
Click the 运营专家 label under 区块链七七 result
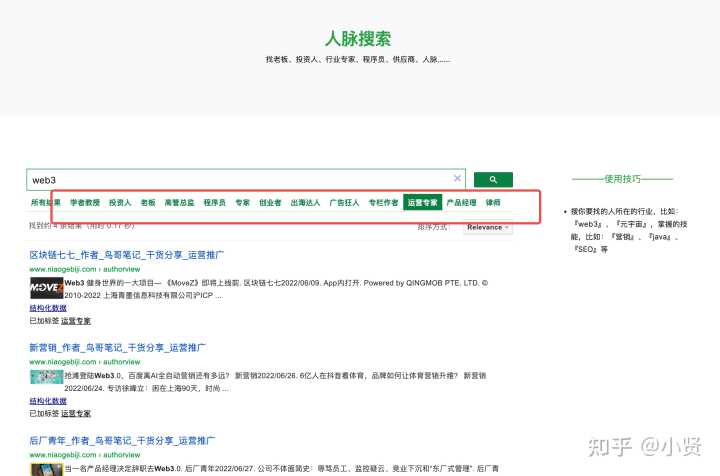point(76,321)
